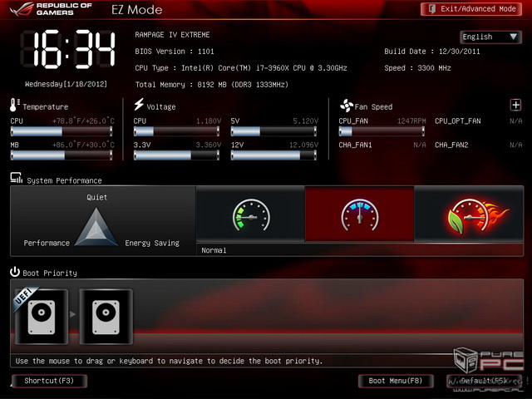Viewport: 532px width, 399px height.
Task: Click the 12.096V voltage value
Action: (x=303, y=145)
